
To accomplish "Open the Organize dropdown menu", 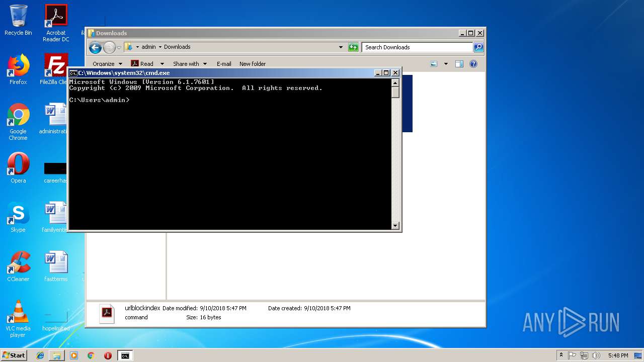I will 107,64.
